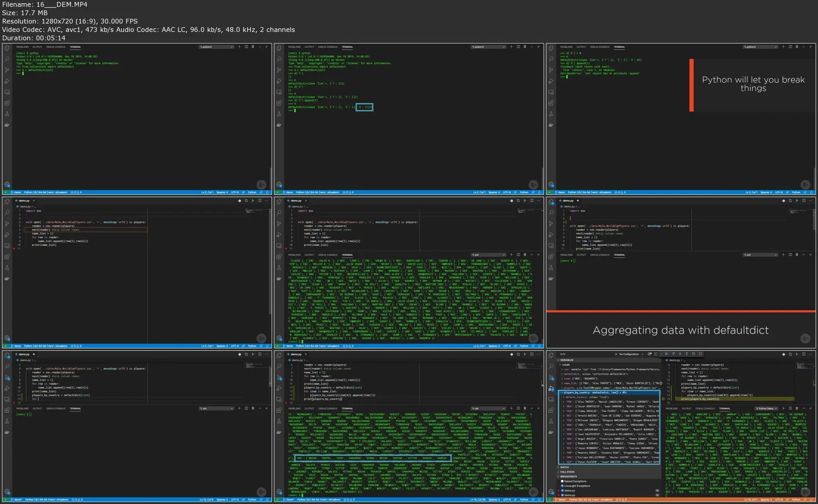Add new terminal in the frame with highlighted '3': [1]

click(x=511, y=47)
